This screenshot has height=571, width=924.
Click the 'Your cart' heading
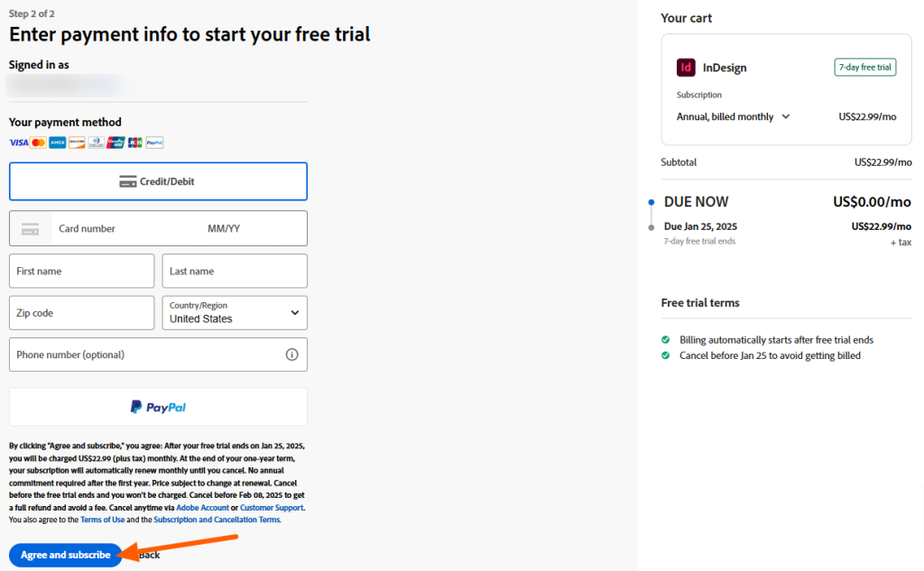pyautogui.click(x=686, y=18)
